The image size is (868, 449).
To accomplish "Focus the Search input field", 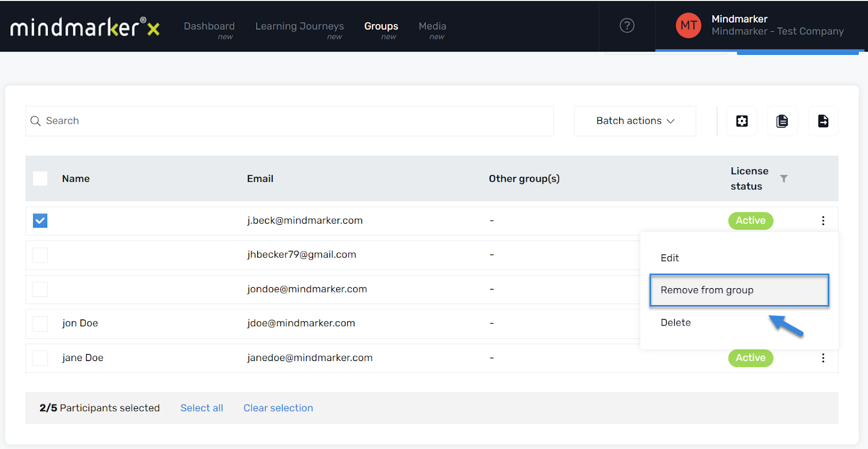I will (x=293, y=121).
